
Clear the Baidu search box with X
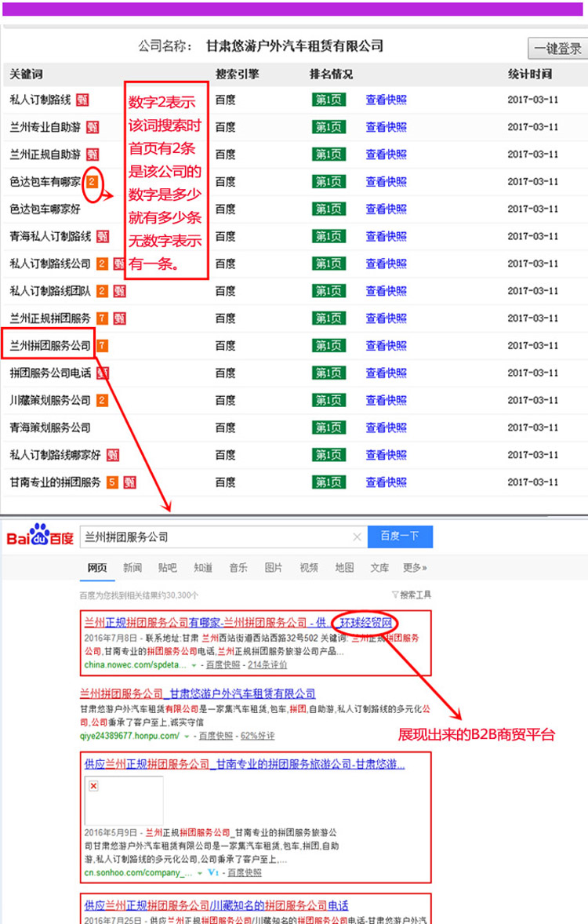[x=357, y=537]
